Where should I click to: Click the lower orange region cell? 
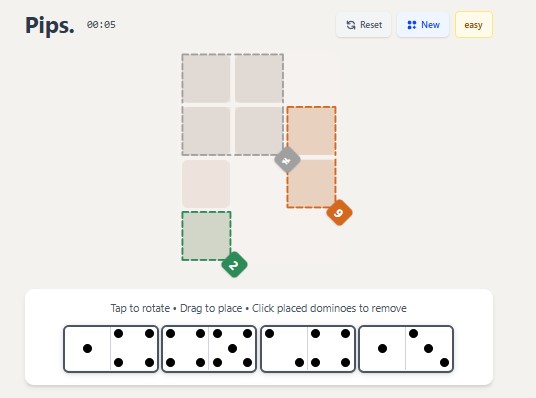pos(311,183)
